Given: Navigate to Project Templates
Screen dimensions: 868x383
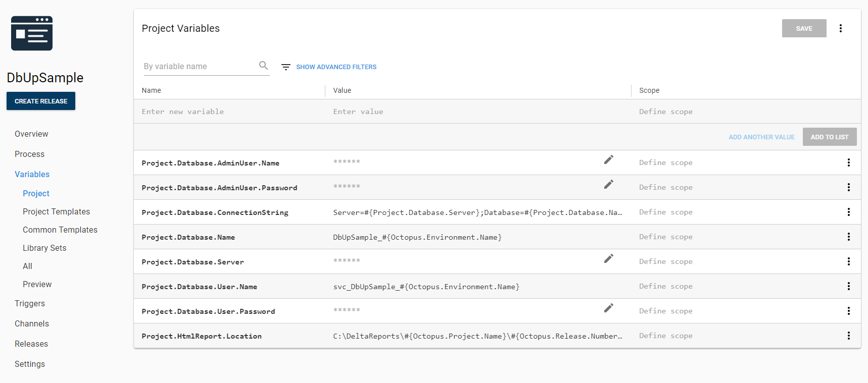Looking at the screenshot, I should [x=56, y=211].
